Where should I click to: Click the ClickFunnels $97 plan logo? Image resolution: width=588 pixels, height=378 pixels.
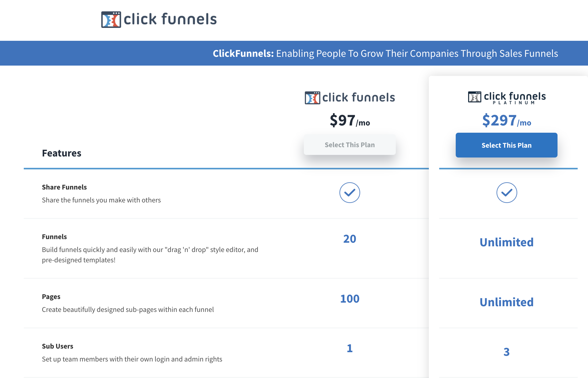click(350, 98)
